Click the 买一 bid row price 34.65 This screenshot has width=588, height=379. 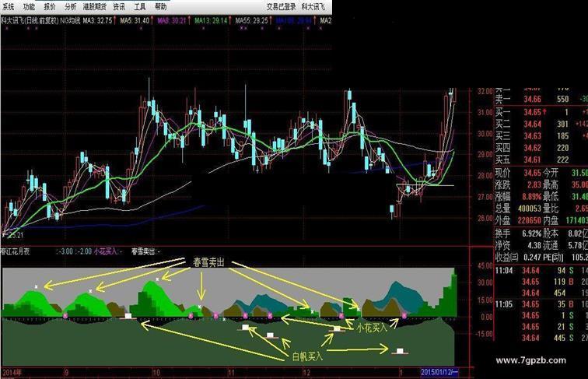point(533,112)
